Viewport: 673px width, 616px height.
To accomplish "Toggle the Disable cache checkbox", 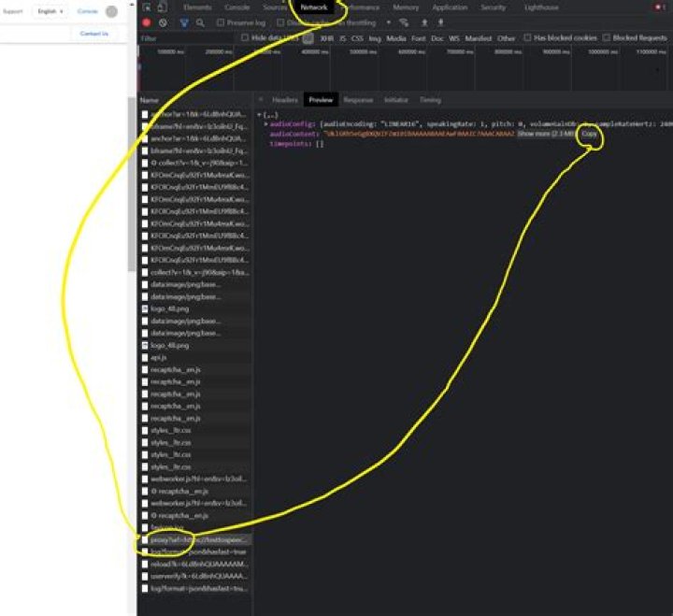I will click(x=280, y=22).
